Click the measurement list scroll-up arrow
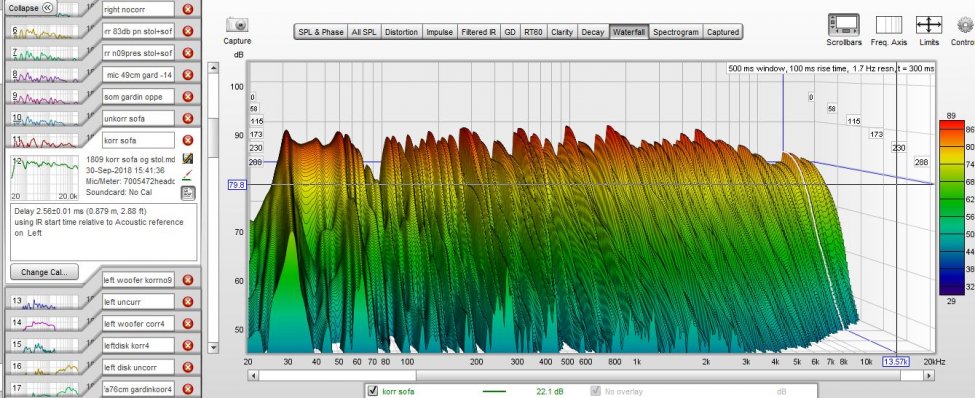The height and width of the screenshot is (398, 975). click(x=213, y=67)
